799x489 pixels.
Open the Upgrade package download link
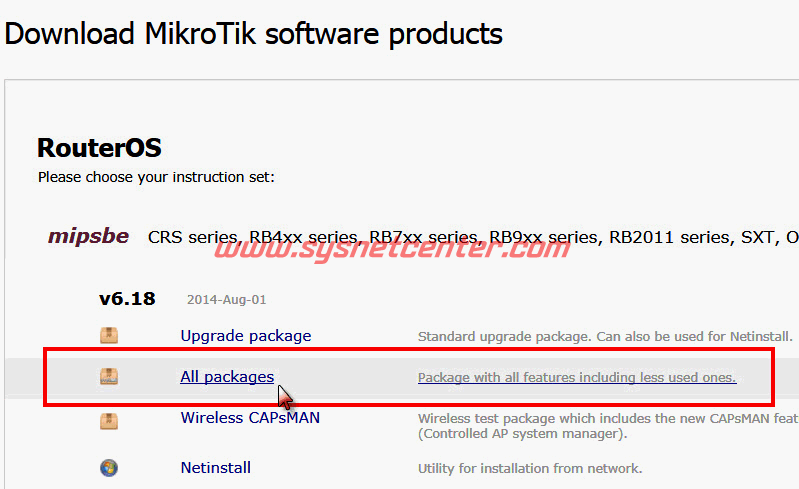(x=245, y=336)
